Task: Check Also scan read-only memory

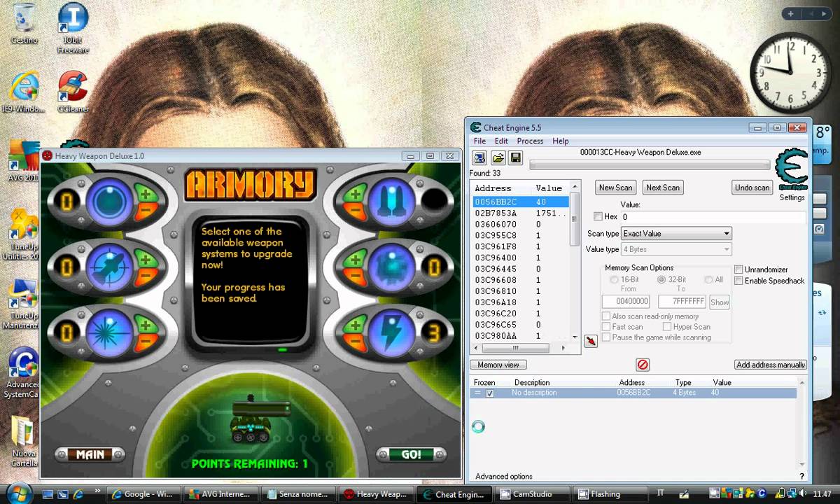Action: point(606,316)
